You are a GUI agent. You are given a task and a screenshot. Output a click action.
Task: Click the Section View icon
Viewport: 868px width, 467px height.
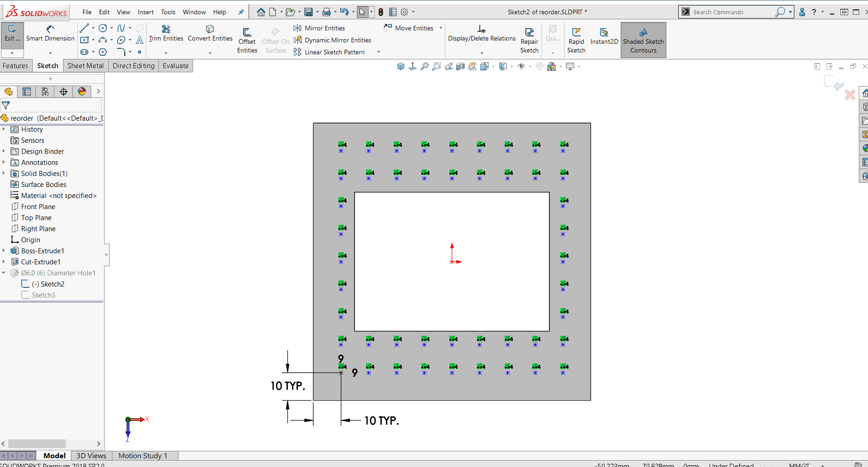(x=460, y=66)
